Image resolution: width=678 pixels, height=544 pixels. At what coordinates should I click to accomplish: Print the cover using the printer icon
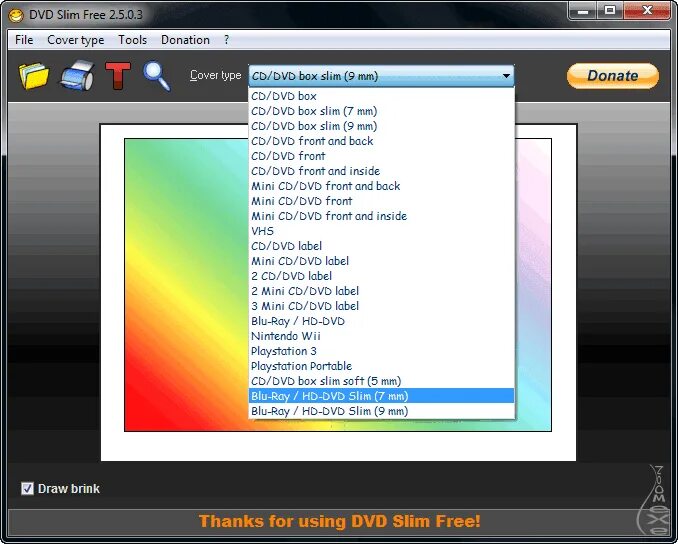click(78, 76)
